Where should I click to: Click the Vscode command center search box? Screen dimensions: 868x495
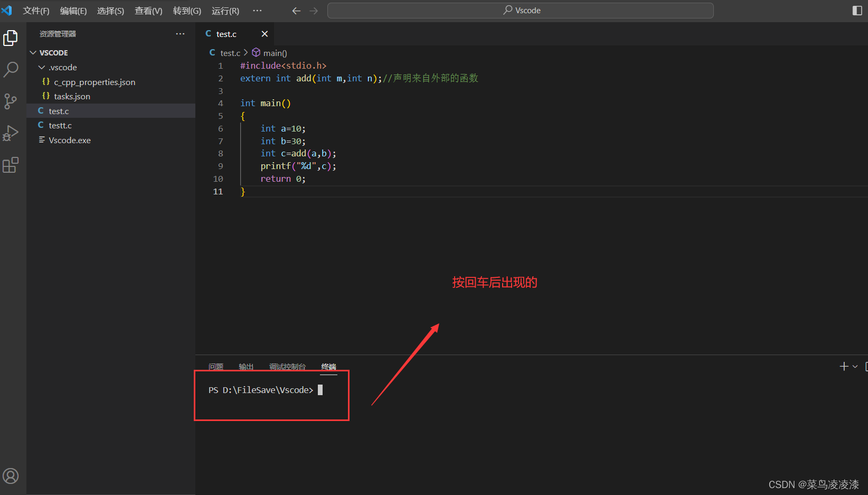(520, 11)
